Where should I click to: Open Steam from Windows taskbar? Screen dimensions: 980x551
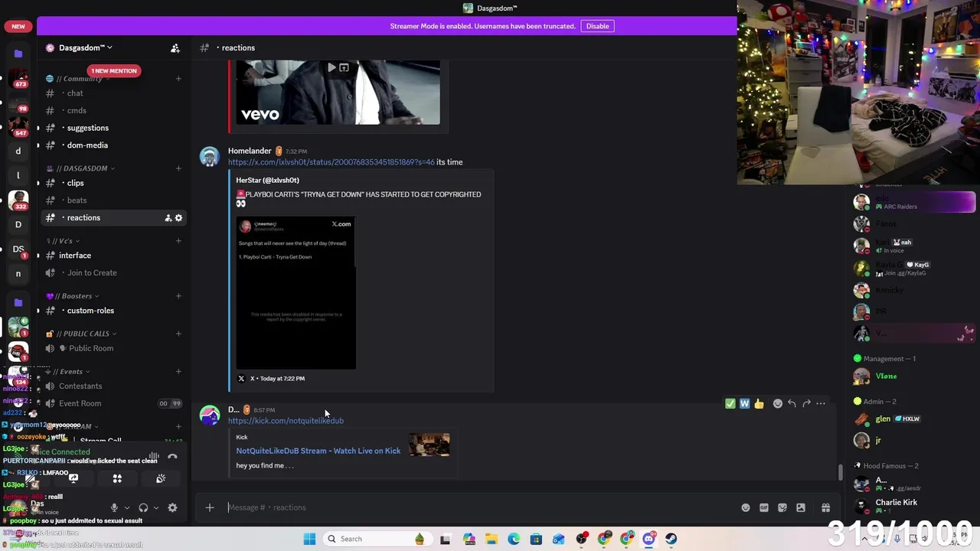(671, 539)
